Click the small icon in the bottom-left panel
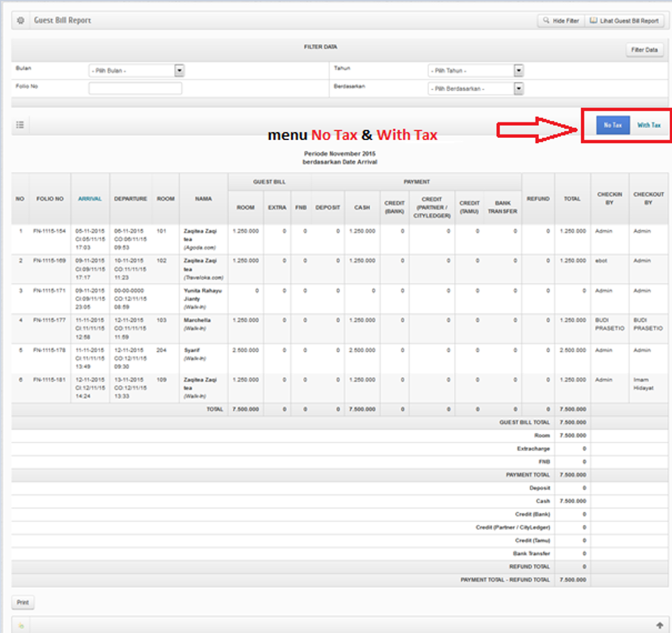The height and width of the screenshot is (633, 672). [x=21, y=625]
